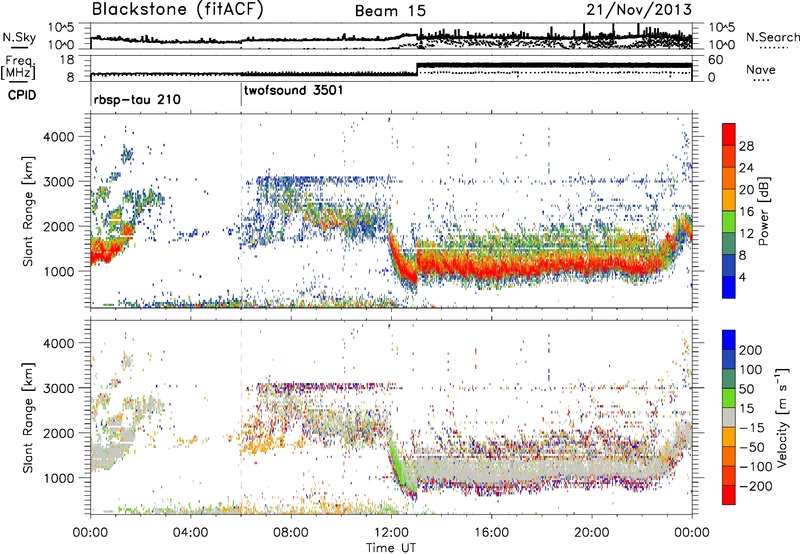The height and width of the screenshot is (554, 800).
Task: Click the 'CPID' label
Action: click(21, 95)
